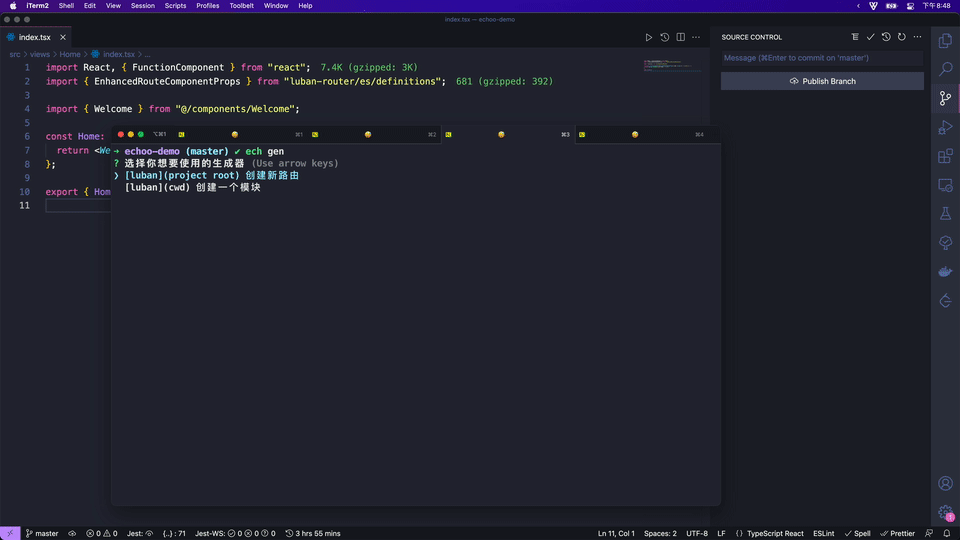Open the Apple menu

(x=13, y=6)
